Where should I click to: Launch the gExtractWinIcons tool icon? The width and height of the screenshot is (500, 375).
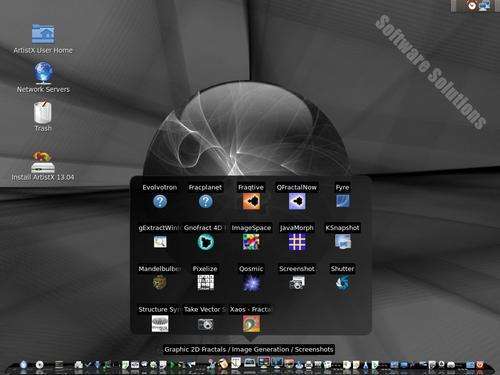[160, 242]
